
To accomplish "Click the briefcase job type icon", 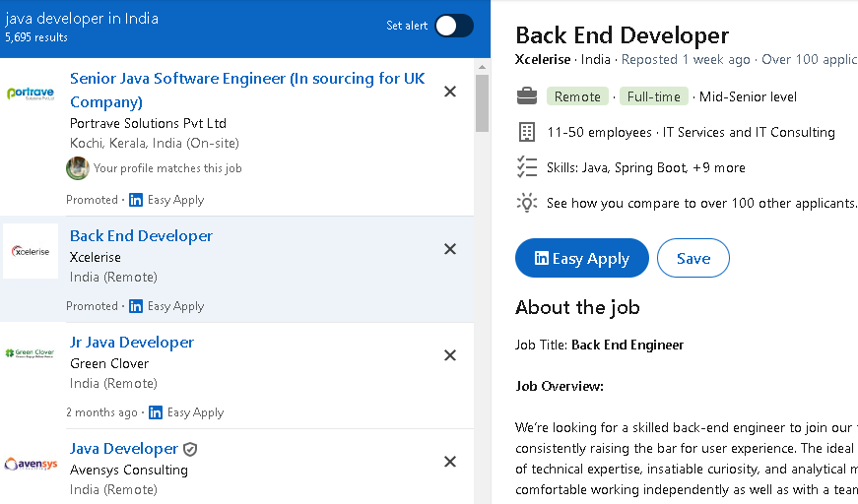I will pos(527,96).
